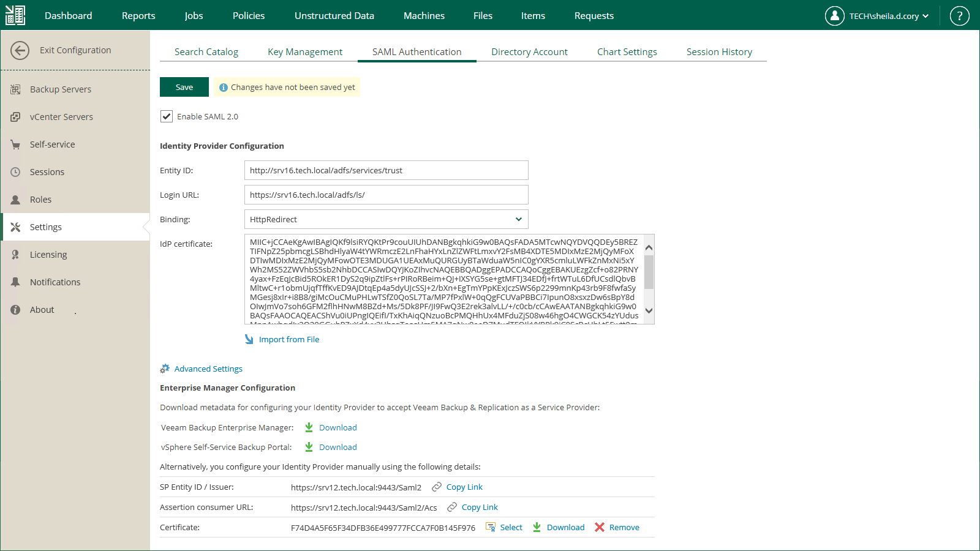Image resolution: width=980 pixels, height=551 pixels.
Task: Click the Select certificate icon
Action: 491,527
